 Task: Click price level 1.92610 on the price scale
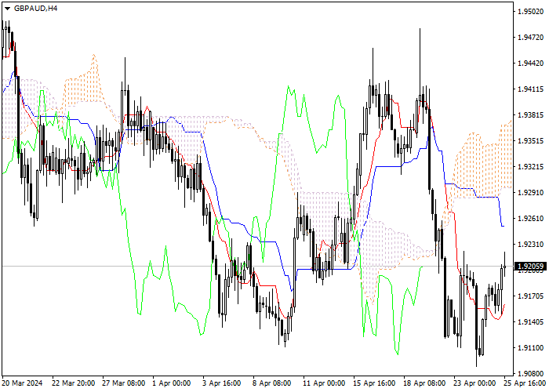(530, 219)
